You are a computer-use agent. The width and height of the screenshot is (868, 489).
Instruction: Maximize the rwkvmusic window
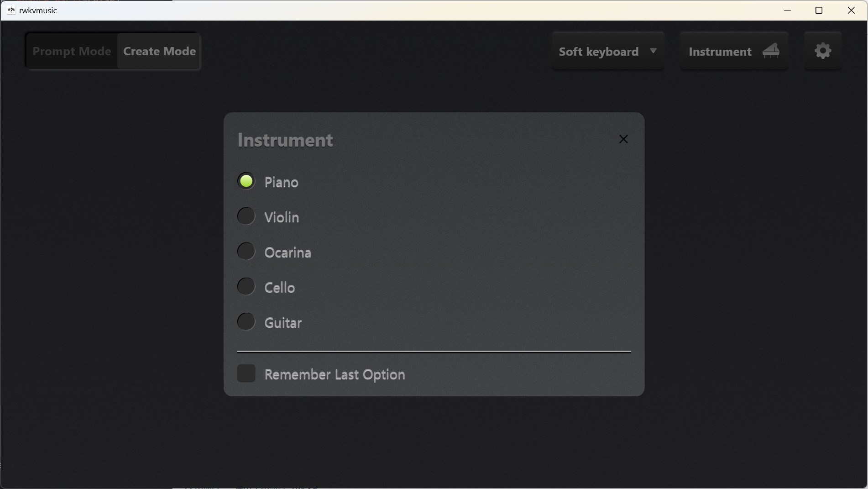819,10
